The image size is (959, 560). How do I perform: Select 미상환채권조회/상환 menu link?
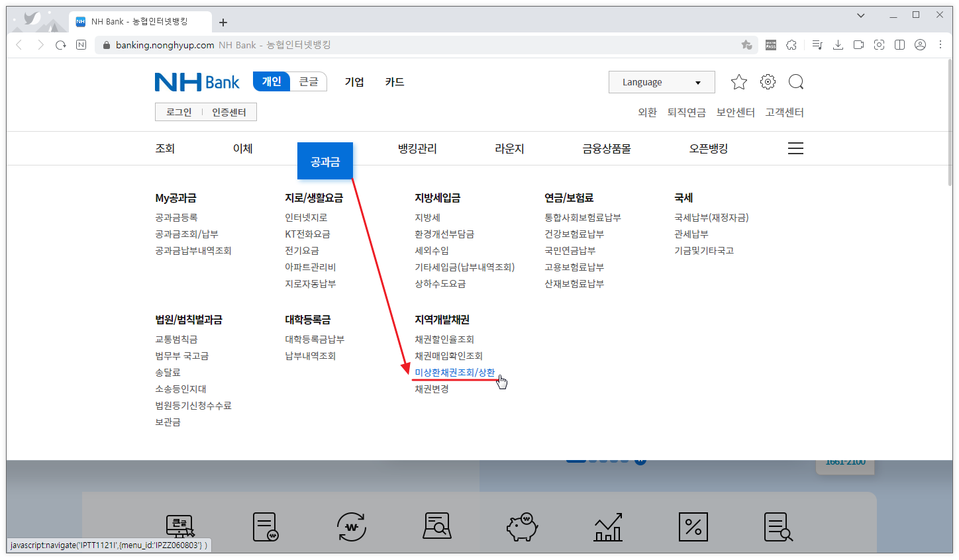(455, 373)
